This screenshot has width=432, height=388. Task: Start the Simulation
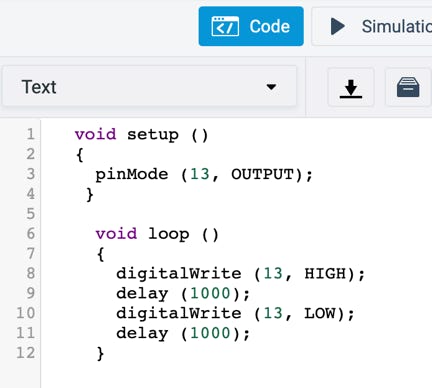pos(372,26)
